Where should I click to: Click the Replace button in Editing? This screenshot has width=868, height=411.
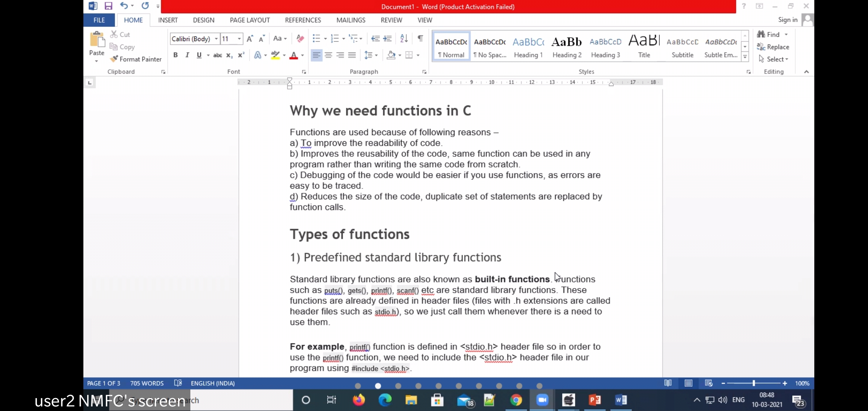pyautogui.click(x=773, y=47)
